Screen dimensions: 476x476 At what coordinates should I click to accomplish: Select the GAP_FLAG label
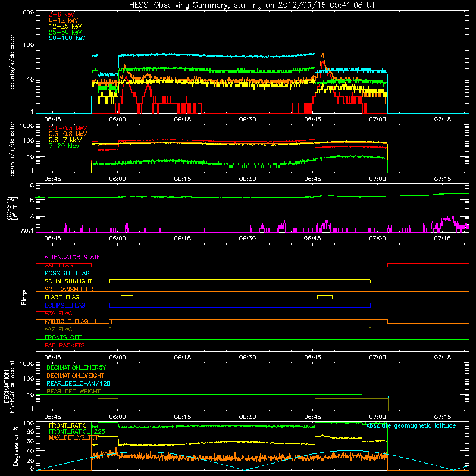point(58,265)
